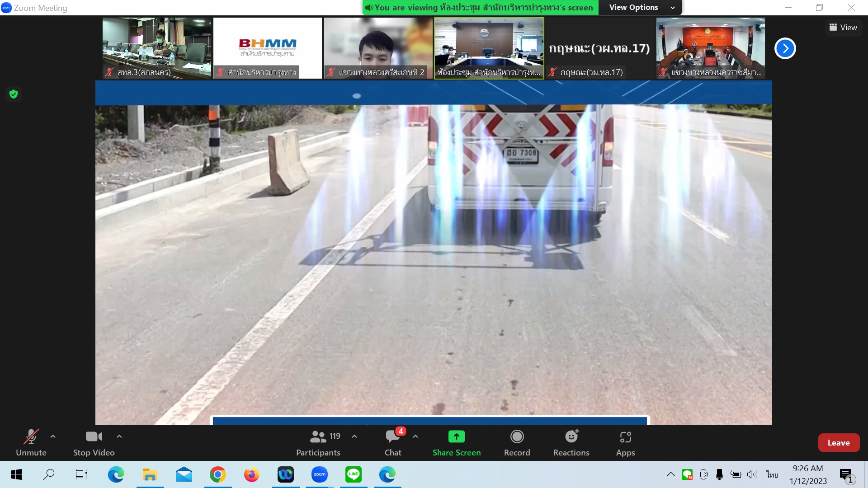The width and height of the screenshot is (868, 488).
Task: Click the Share Screen icon
Action: tap(456, 436)
